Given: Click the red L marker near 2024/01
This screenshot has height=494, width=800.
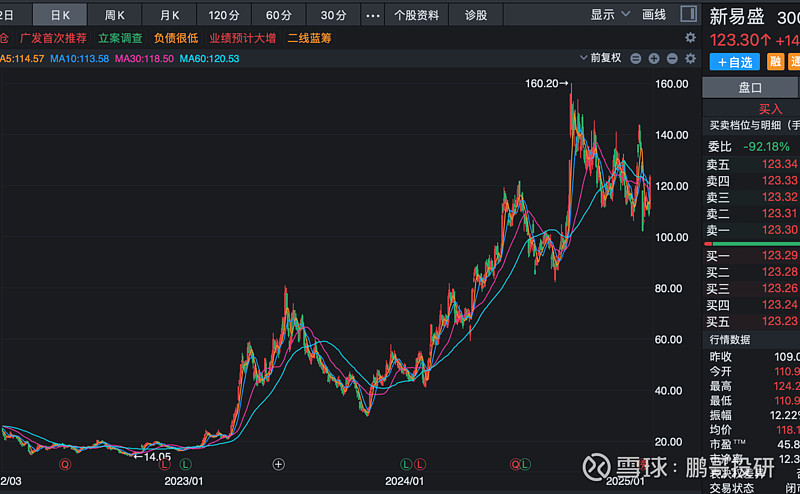Looking at the screenshot, I should [419, 464].
